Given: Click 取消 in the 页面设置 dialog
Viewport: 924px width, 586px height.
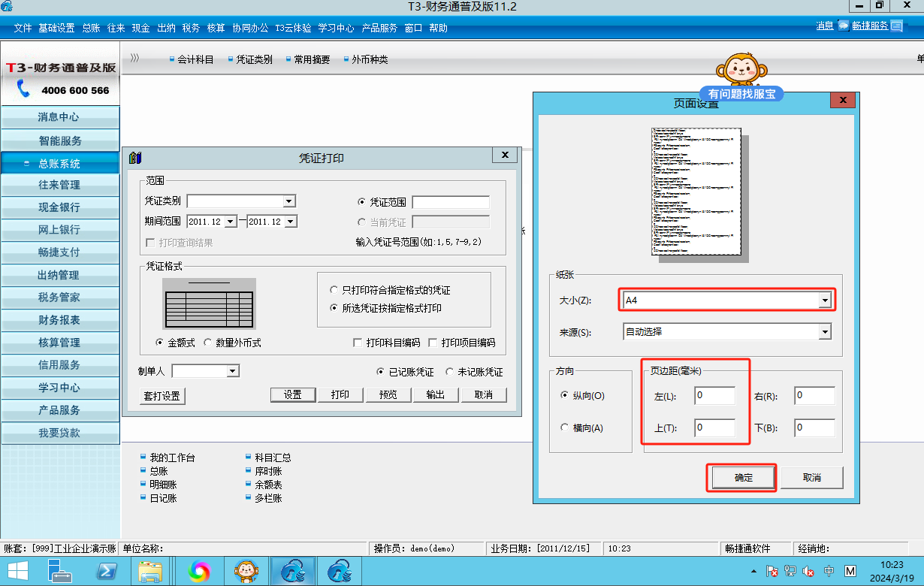Looking at the screenshot, I should point(812,478).
